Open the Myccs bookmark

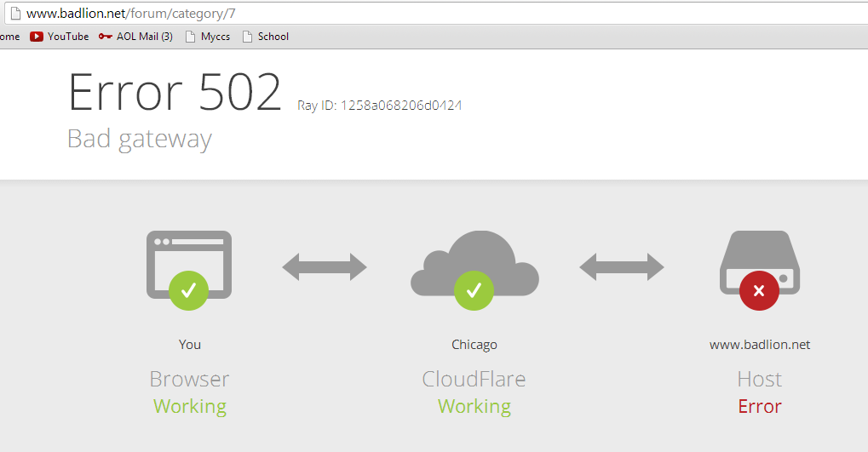coord(208,37)
